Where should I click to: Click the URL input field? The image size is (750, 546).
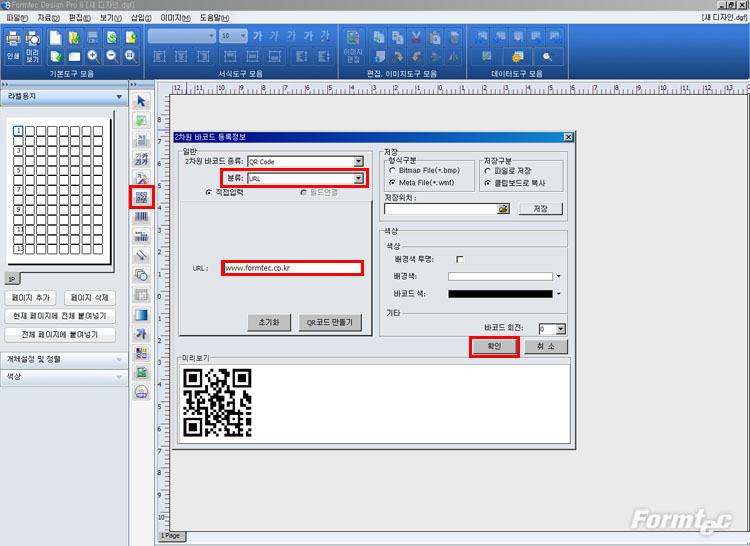click(292, 268)
